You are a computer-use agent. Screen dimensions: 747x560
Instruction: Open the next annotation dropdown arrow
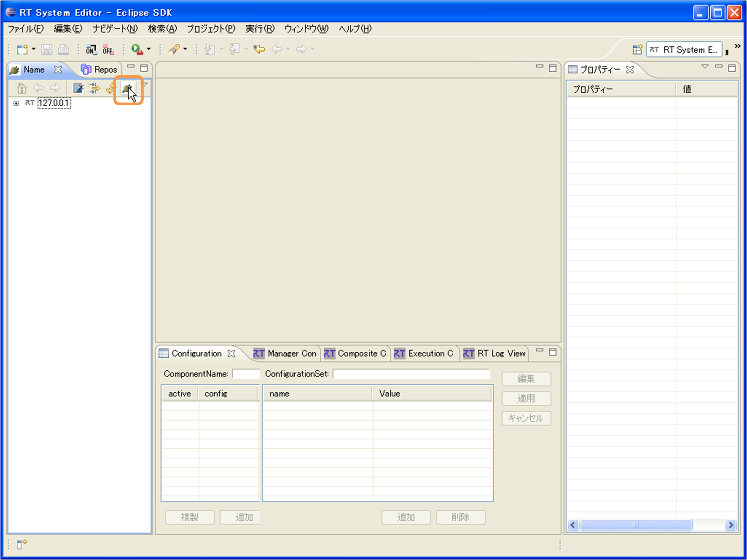221,49
